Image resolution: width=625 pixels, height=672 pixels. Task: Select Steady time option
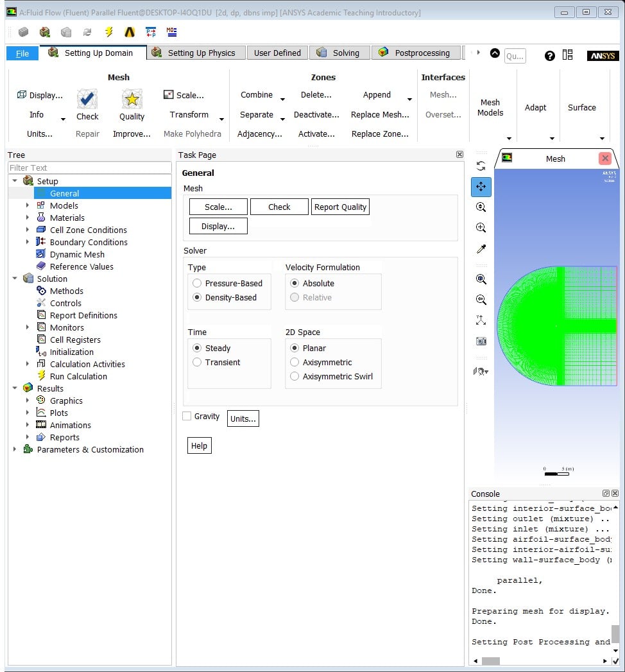coord(197,348)
